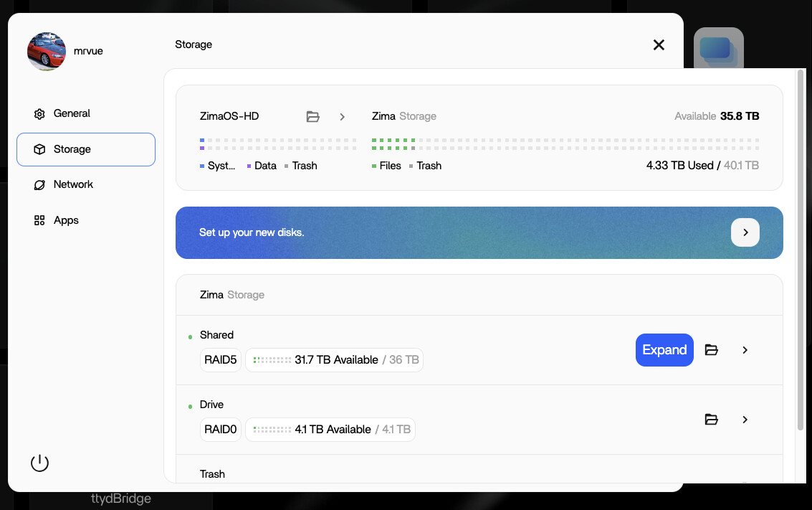Click the power icon in the sidebar

pyautogui.click(x=39, y=463)
